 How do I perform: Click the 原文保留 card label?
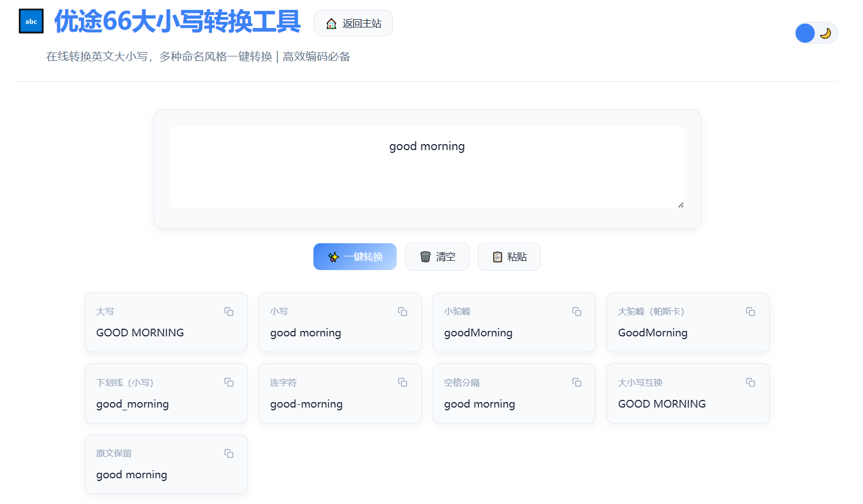tap(114, 453)
